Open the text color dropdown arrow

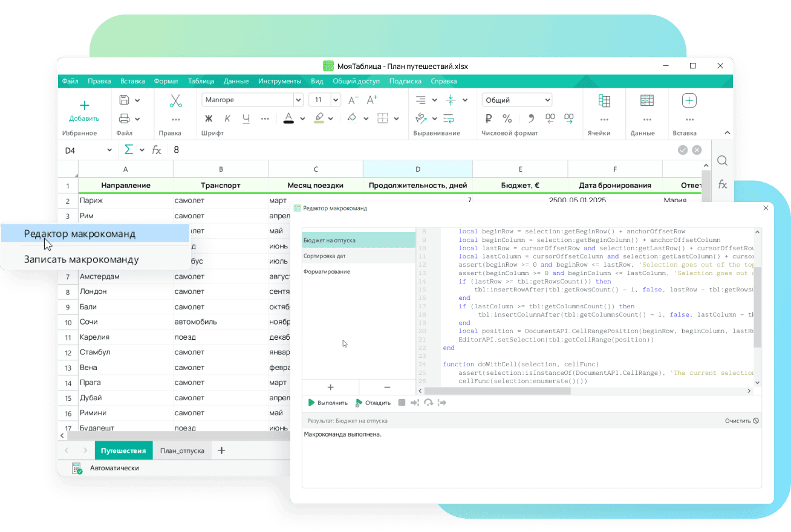302,119
